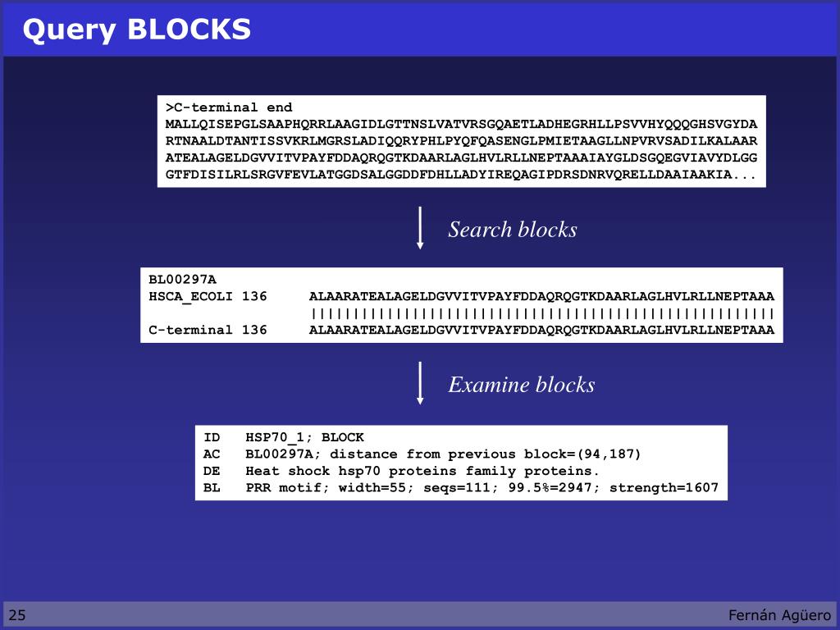Click the BL line 'PRR motif; width=55'

461,488
